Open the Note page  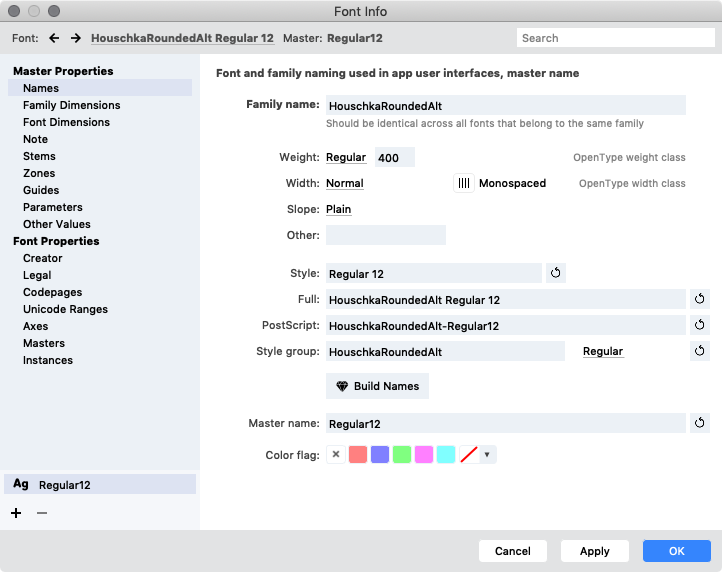(x=35, y=139)
